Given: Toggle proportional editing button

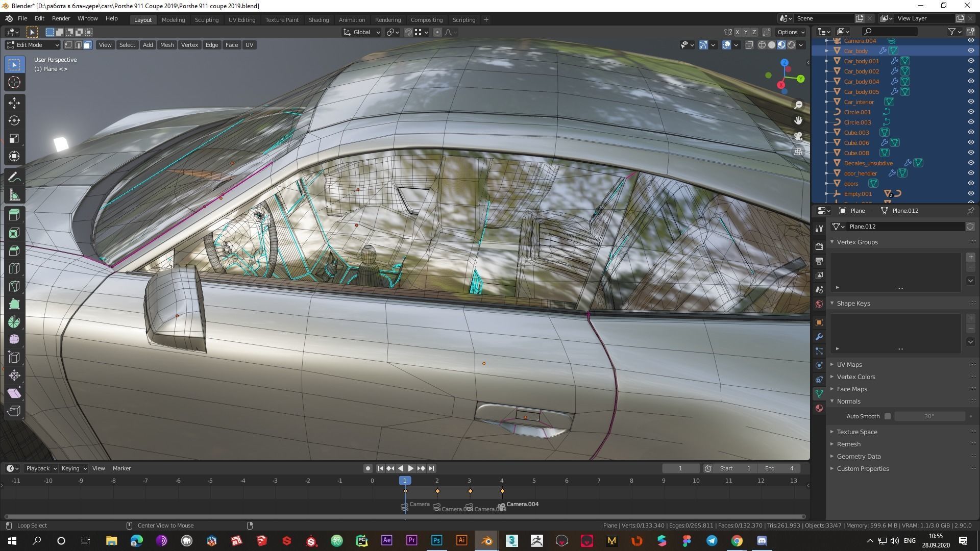Looking at the screenshot, I should [x=437, y=32].
